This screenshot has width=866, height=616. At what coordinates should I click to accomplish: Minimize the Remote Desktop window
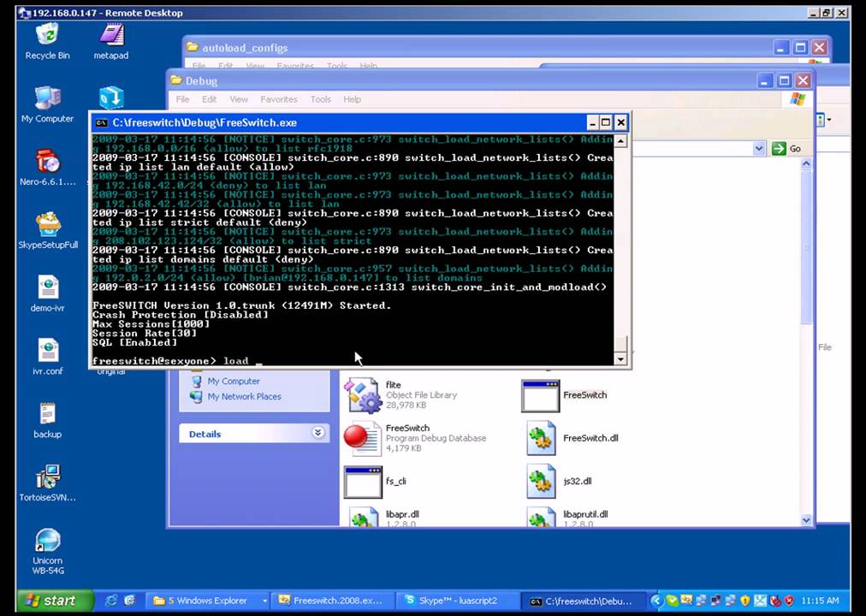tap(813, 13)
